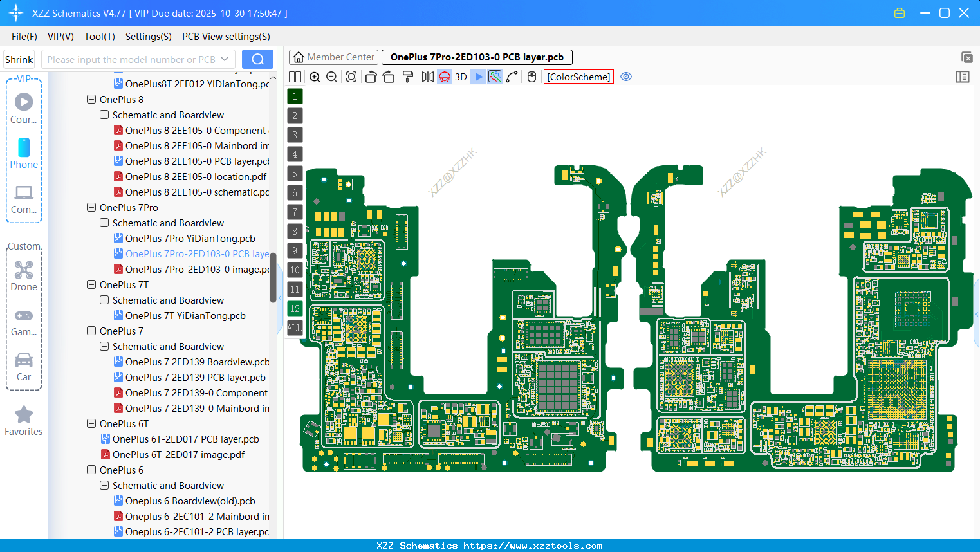This screenshot has height=552, width=980.
Task: Activate the paint roller color tool
Action: click(x=408, y=77)
